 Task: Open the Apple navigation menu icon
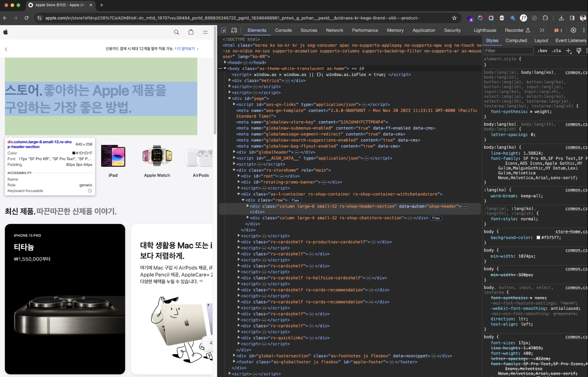pyautogui.click(x=205, y=32)
